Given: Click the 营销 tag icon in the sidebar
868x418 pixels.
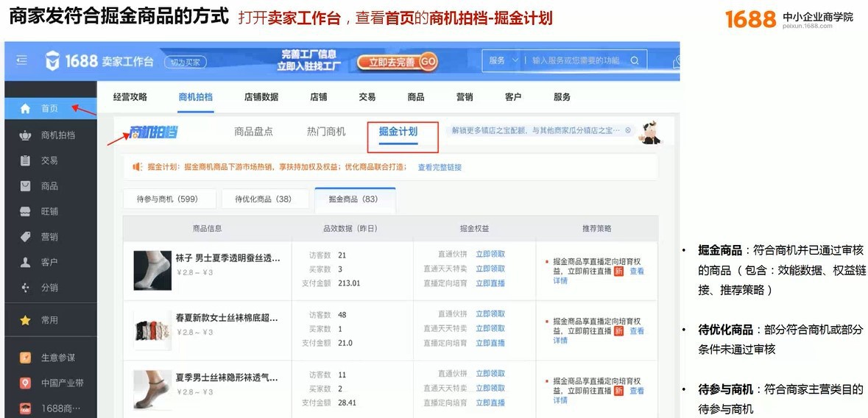Looking at the screenshot, I should click(x=26, y=237).
